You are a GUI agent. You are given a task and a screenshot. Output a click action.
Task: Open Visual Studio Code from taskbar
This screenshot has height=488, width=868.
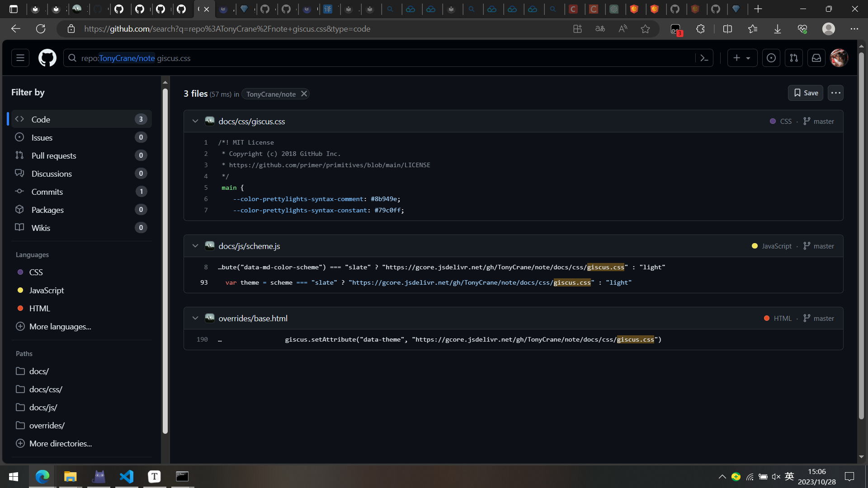[x=127, y=477]
